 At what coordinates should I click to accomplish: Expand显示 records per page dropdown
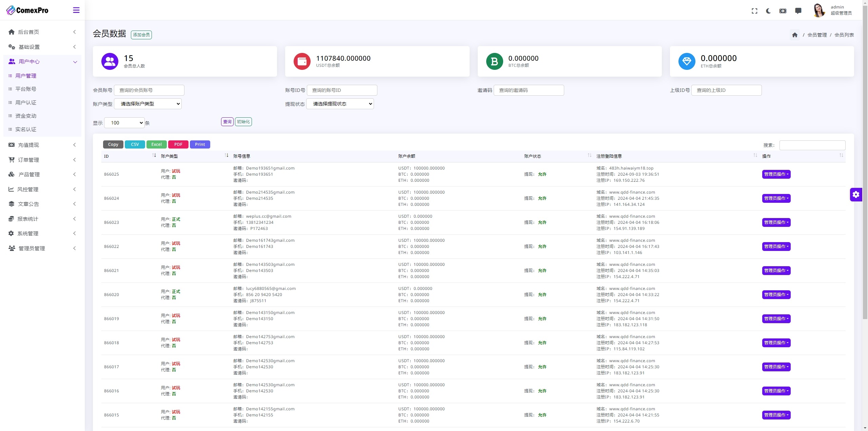coord(124,122)
